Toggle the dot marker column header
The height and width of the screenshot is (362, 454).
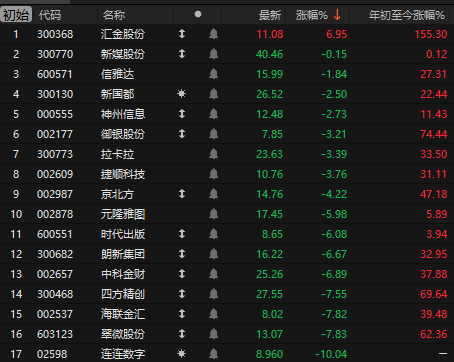tap(198, 14)
